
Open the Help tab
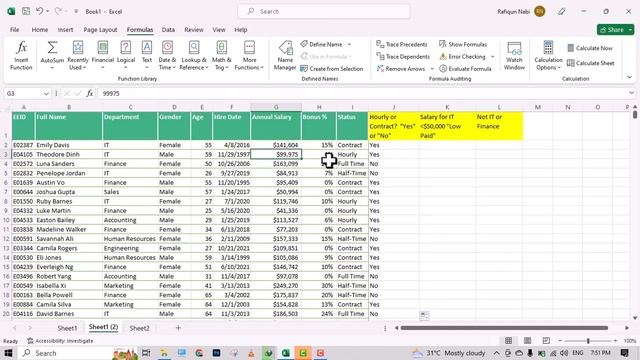click(241, 30)
